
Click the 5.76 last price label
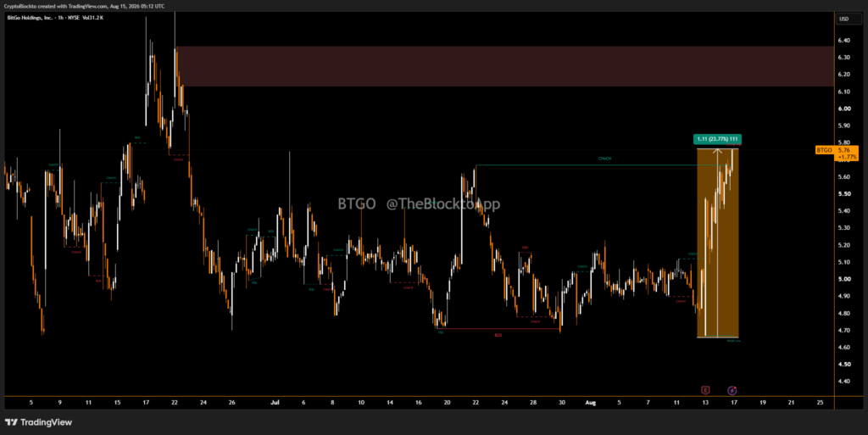(x=843, y=150)
